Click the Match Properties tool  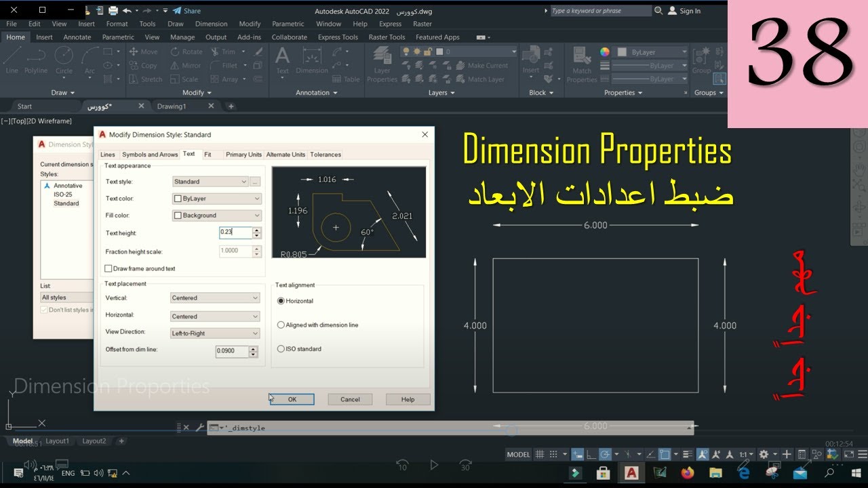(582, 65)
